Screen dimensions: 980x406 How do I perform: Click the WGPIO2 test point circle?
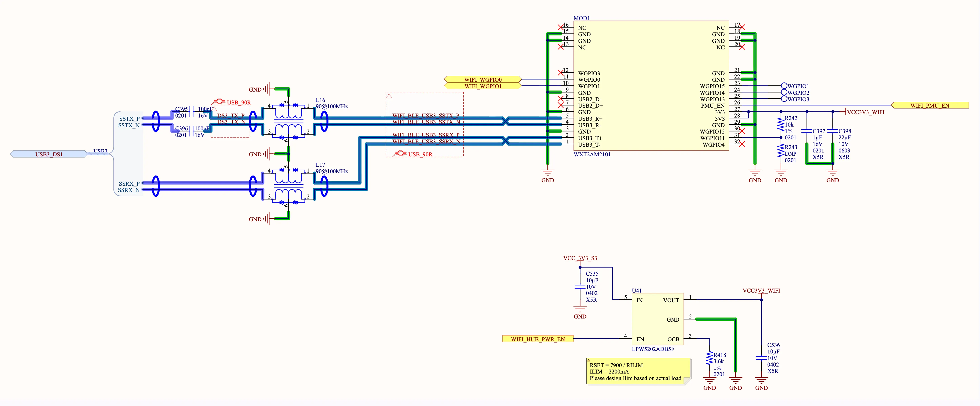[x=784, y=92]
